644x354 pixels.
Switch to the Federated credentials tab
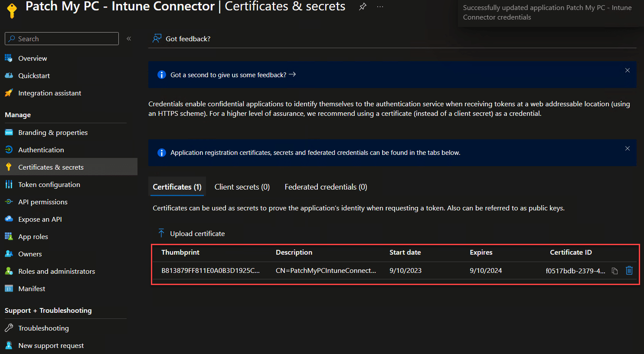pyautogui.click(x=326, y=187)
